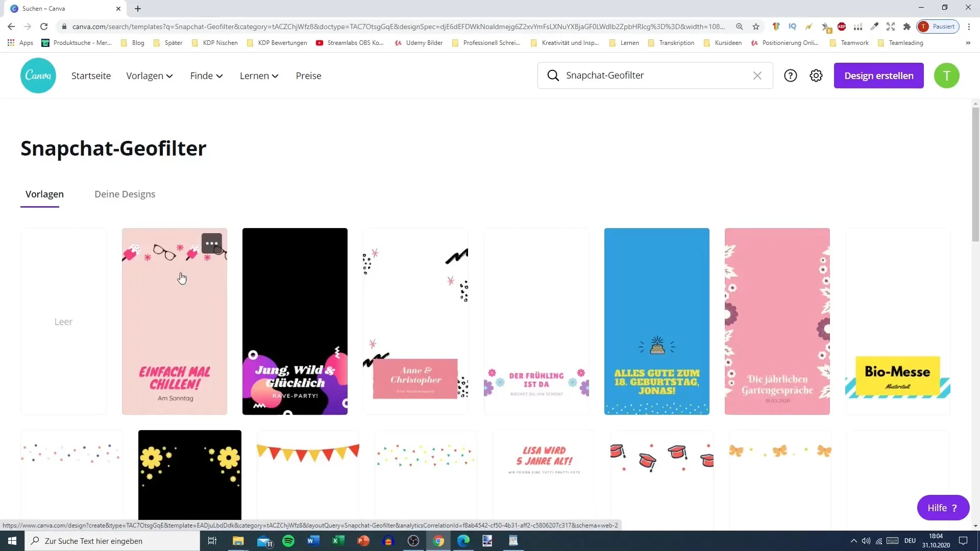Open the KDP Nischen bookmark folder
This screenshot has height=551, width=980.
(215, 43)
